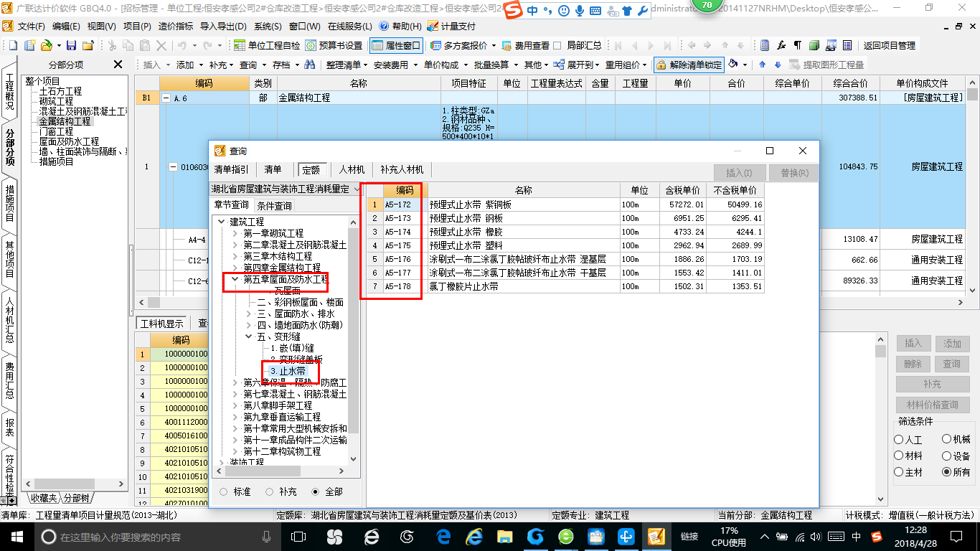Open the calculator tool icon
The height and width of the screenshot is (551, 980).
(765, 45)
